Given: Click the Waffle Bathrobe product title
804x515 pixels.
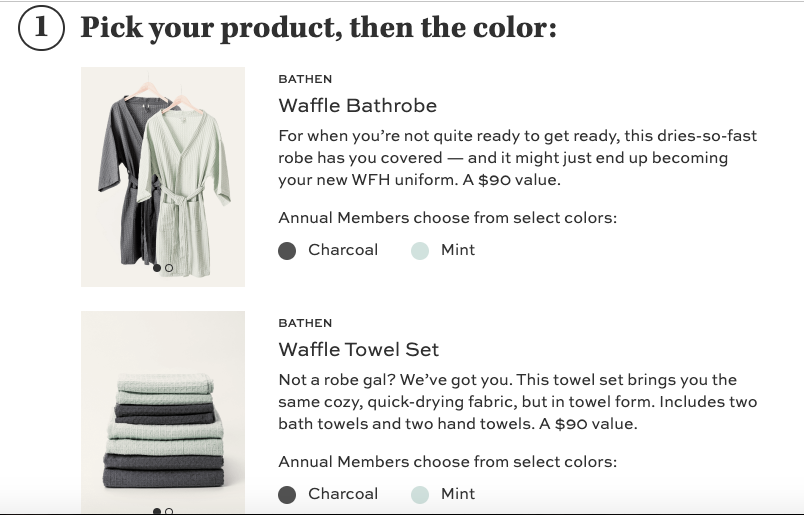Looking at the screenshot, I should point(358,106).
